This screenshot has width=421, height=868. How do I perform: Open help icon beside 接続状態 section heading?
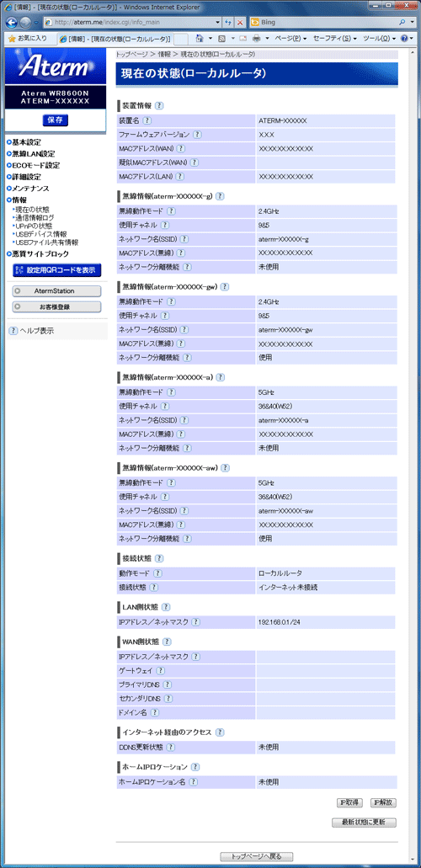click(x=159, y=559)
